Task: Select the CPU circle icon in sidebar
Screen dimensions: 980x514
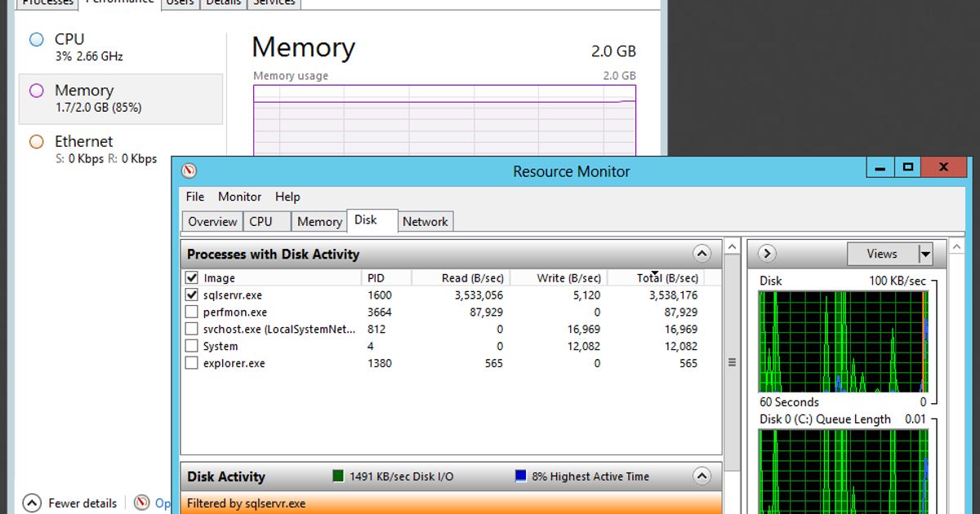Action: 36,40
